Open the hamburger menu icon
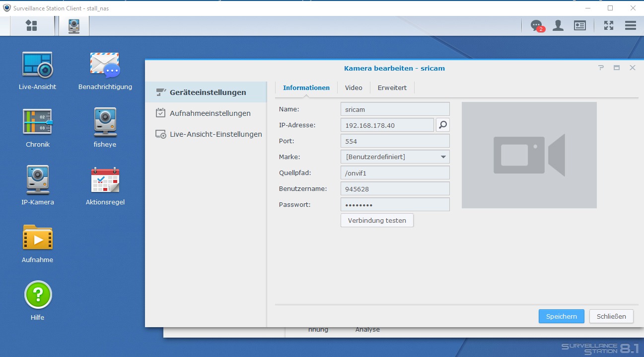 tap(631, 25)
